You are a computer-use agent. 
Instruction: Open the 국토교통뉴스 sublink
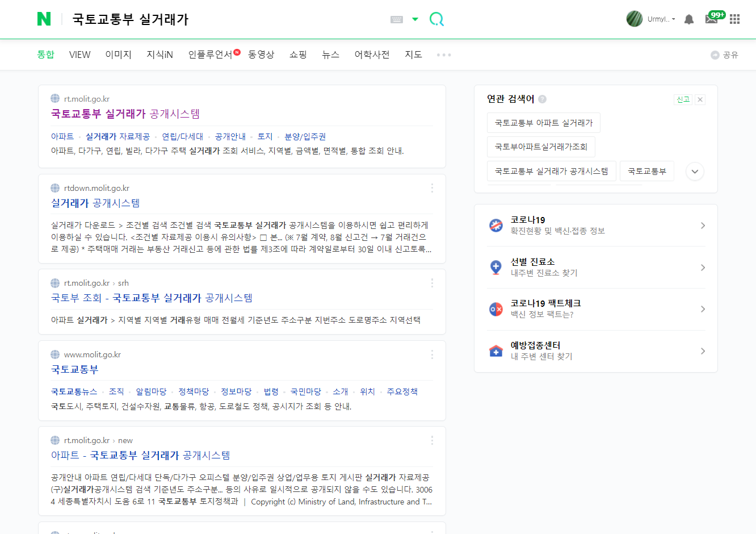click(74, 391)
